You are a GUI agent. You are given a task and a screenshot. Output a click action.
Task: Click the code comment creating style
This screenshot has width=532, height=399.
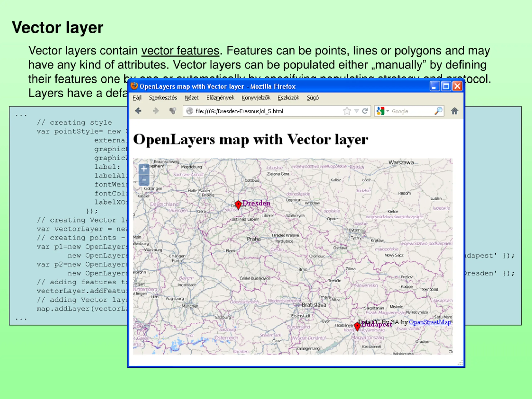pyautogui.click(x=74, y=122)
